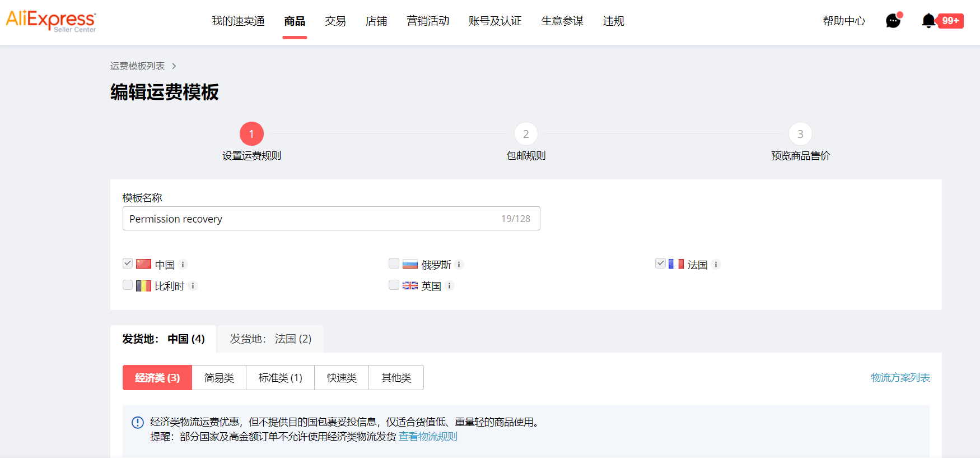Enable the 俄罗斯 checkbox
The width and height of the screenshot is (980, 458).
(394, 263)
